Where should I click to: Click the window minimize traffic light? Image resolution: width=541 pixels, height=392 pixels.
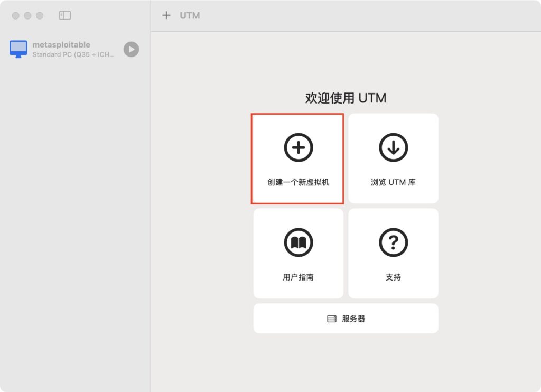27,15
